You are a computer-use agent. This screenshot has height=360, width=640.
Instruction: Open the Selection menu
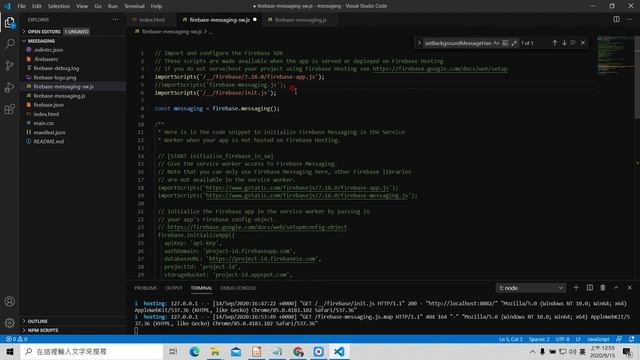click(x=59, y=6)
